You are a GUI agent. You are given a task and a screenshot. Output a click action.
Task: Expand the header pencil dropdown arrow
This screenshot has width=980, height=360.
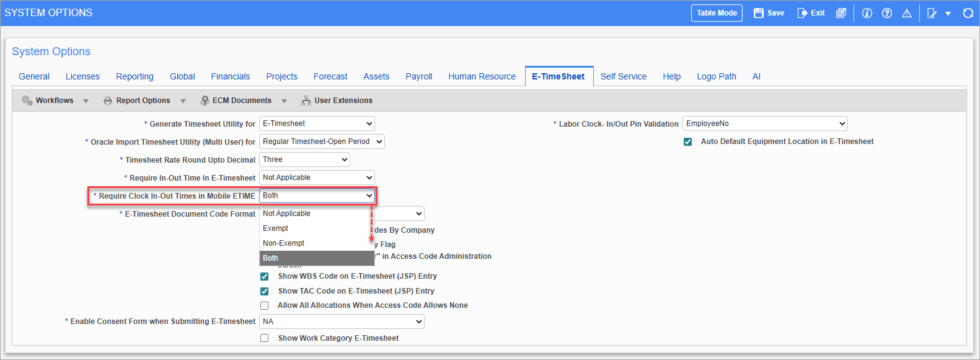(x=948, y=14)
